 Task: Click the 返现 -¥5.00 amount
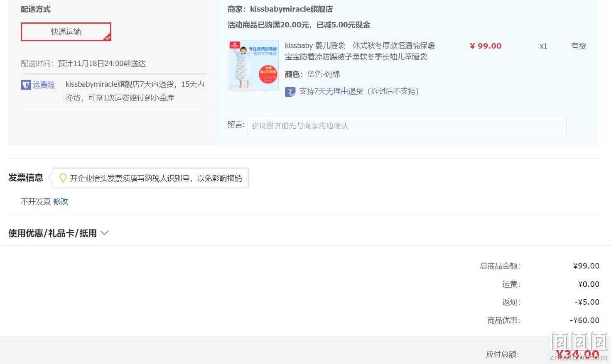click(x=587, y=302)
